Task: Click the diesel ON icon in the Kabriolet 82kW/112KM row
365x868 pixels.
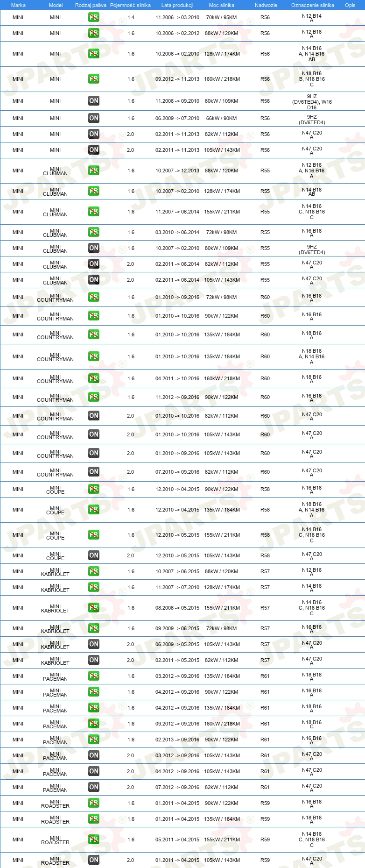Action: point(94,660)
